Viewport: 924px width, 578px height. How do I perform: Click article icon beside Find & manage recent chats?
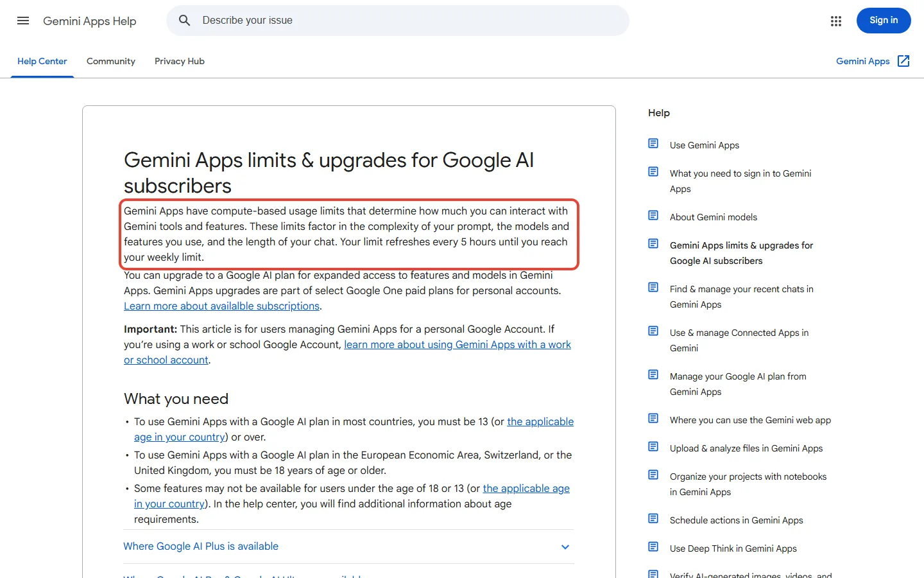point(653,288)
